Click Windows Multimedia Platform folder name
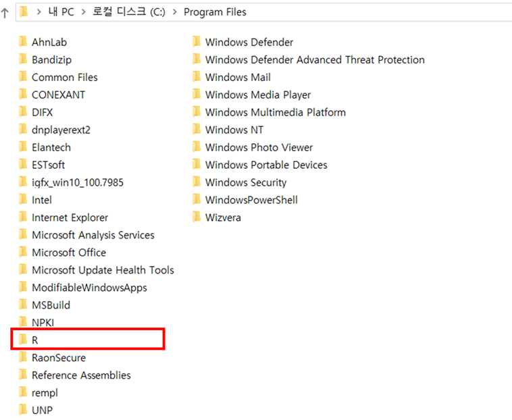Screen dimensions: 512x420 [x=276, y=112]
